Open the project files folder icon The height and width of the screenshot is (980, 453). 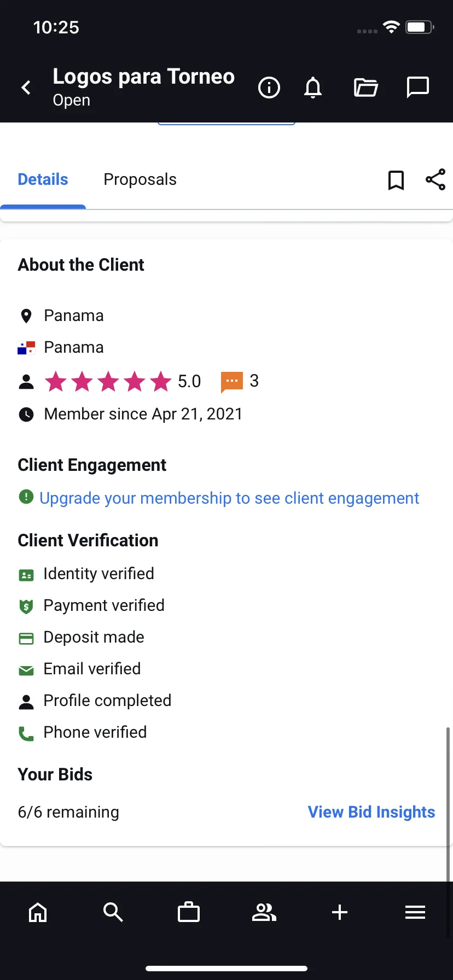tap(365, 87)
